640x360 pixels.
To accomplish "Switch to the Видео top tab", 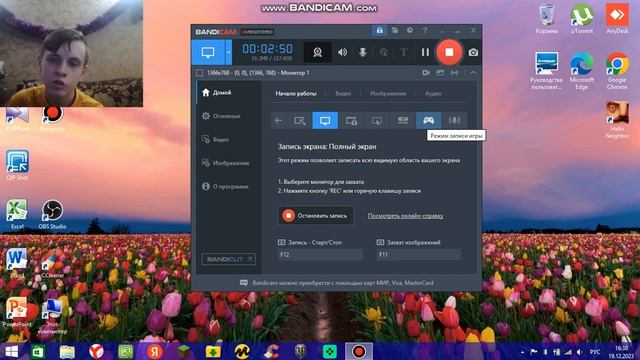I will [343, 93].
